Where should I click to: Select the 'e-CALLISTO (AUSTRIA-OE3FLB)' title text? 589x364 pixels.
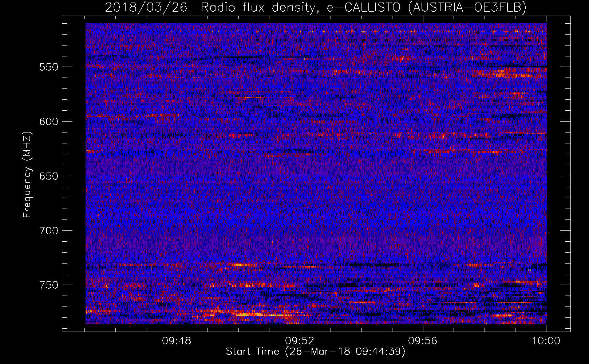coord(426,7)
